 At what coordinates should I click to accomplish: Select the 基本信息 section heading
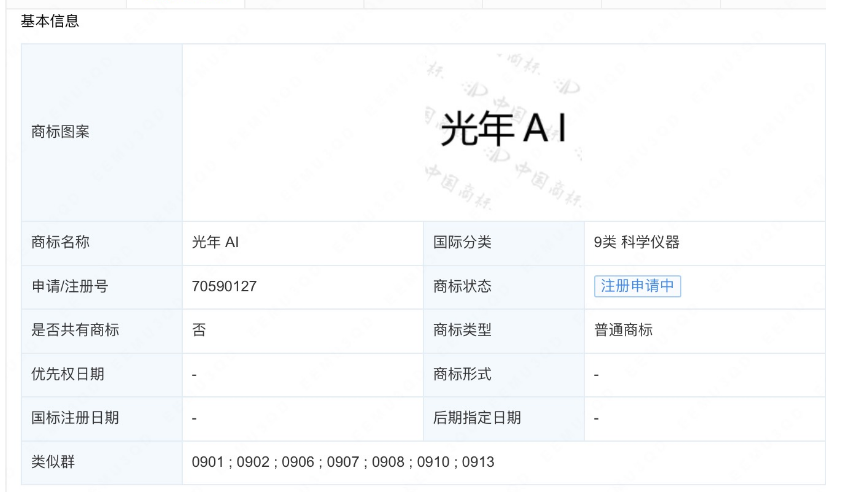point(50,21)
